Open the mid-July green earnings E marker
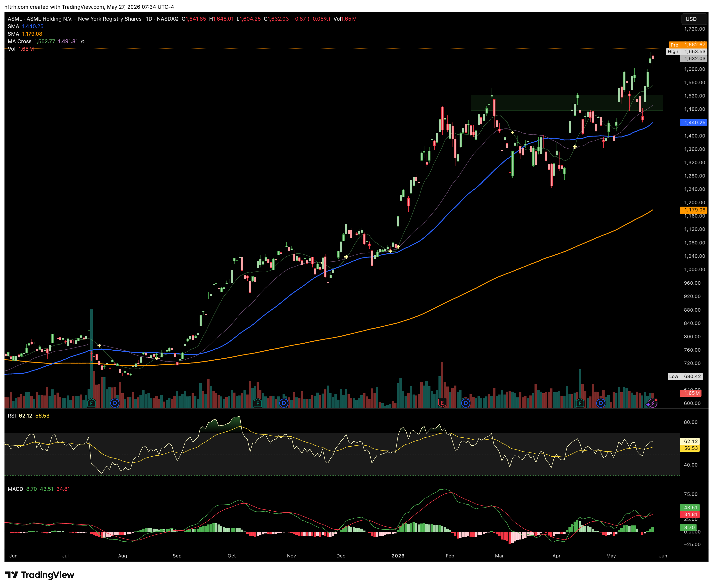This screenshot has width=713, height=588. tap(91, 403)
